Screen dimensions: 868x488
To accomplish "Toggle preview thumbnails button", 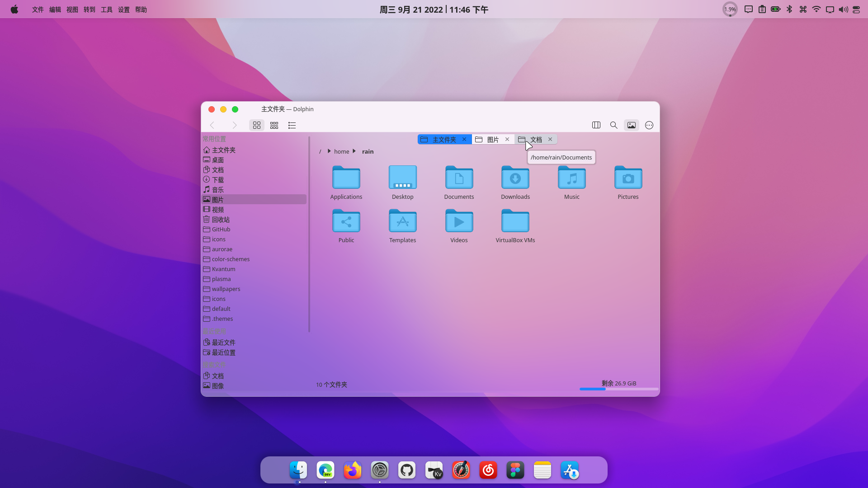I will point(632,125).
